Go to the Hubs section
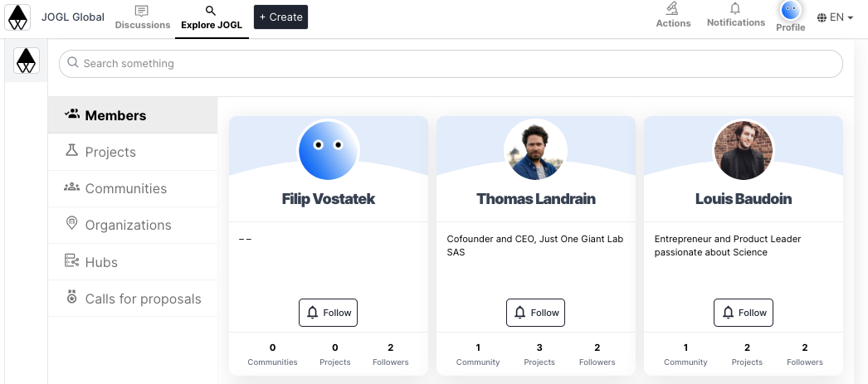Image resolution: width=868 pixels, height=384 pixels. point(133,262)
